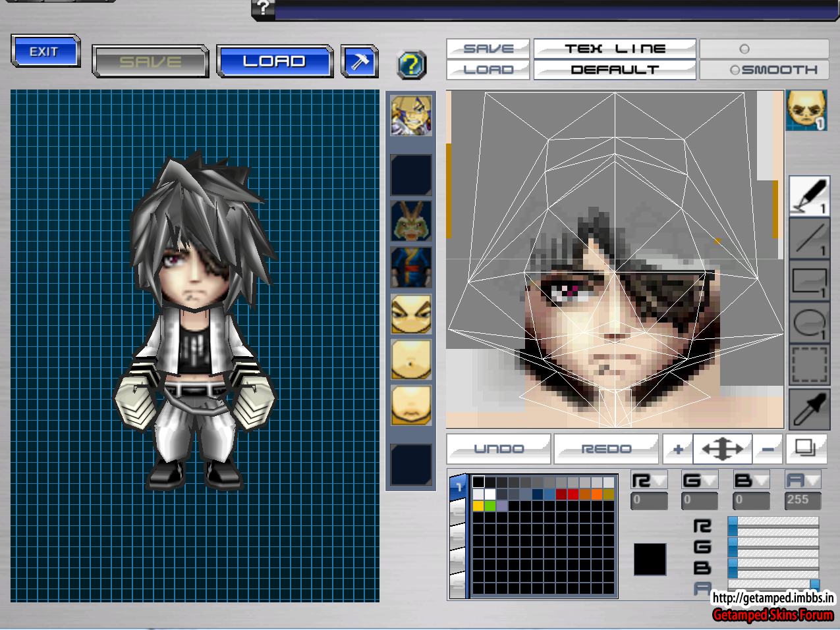Select the green horned creature part thumbnail
The width and height of the screenshot is (840, 630).
point(411,221)
